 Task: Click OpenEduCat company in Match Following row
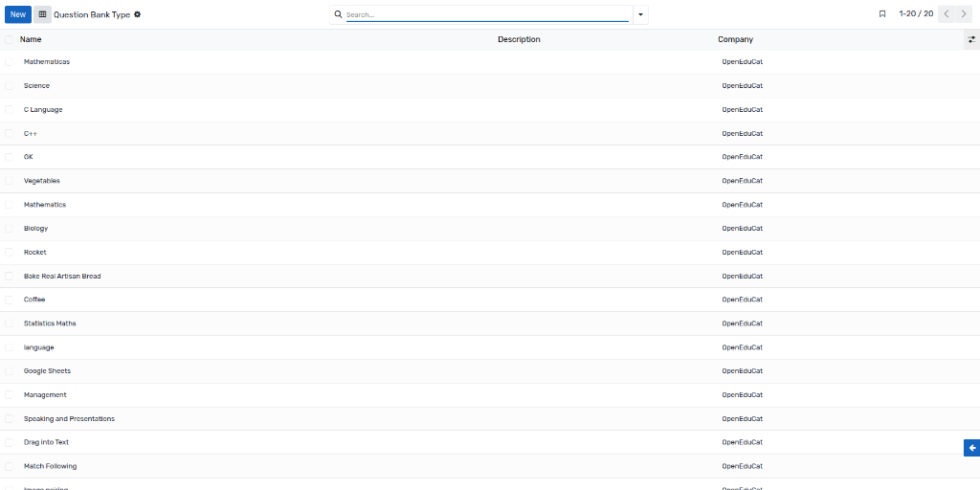[x=743, y=466]
